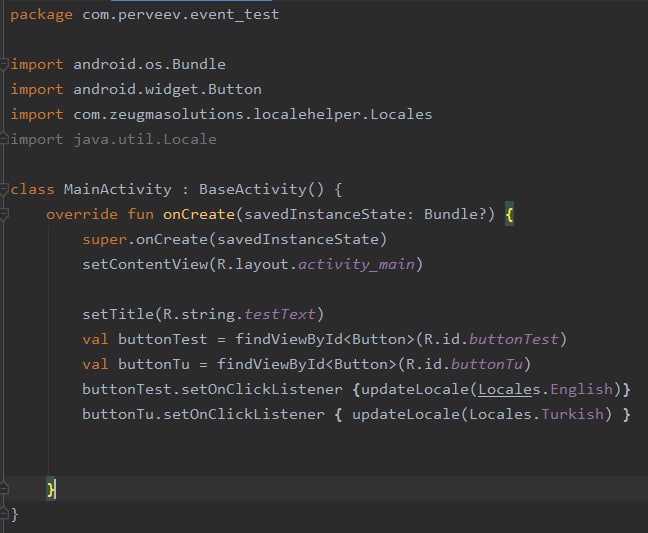Screen dimensions: 648x533
Task: Click the fold end marker at onCreate closing brace
Action: click(x=4, y=489)
